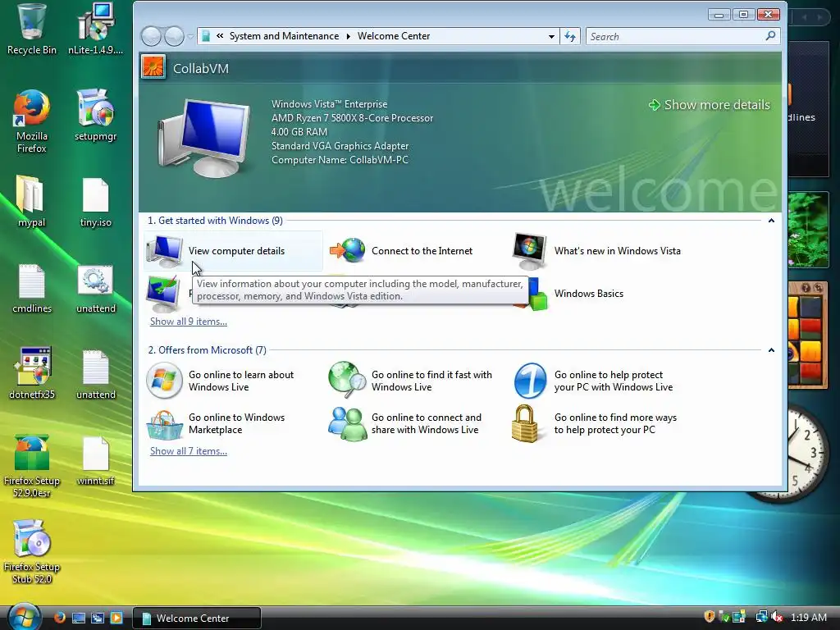Click the Connect to the Internet globe icon
840x630 pixels.
pyautogui.click(x=347, y=251)
